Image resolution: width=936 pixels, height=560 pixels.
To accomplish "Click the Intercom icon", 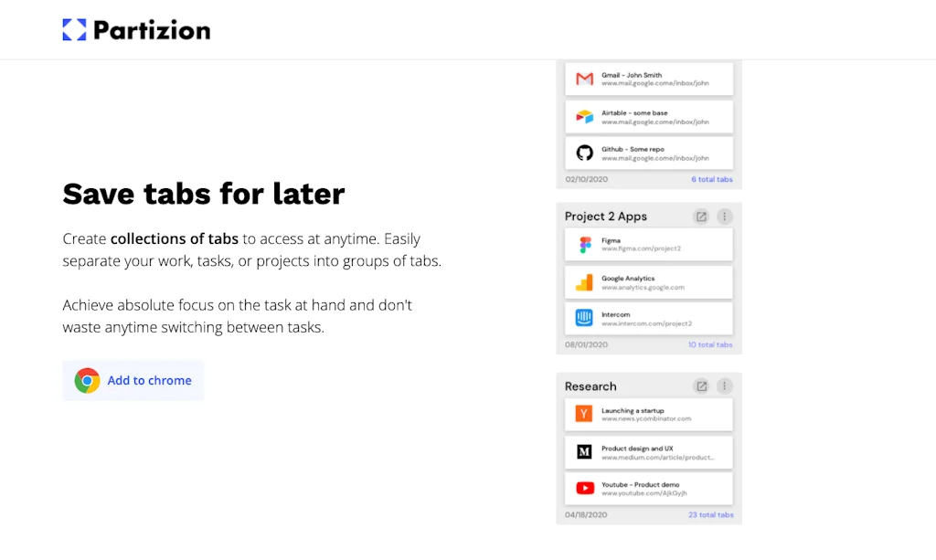I will coord(585,317).
